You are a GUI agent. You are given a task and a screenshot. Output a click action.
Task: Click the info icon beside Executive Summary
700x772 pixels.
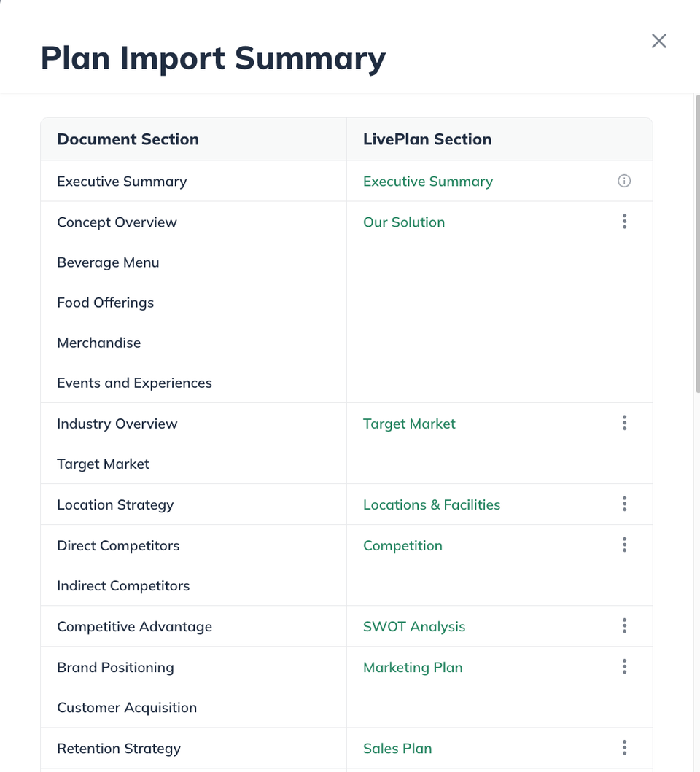coord(624,182)
